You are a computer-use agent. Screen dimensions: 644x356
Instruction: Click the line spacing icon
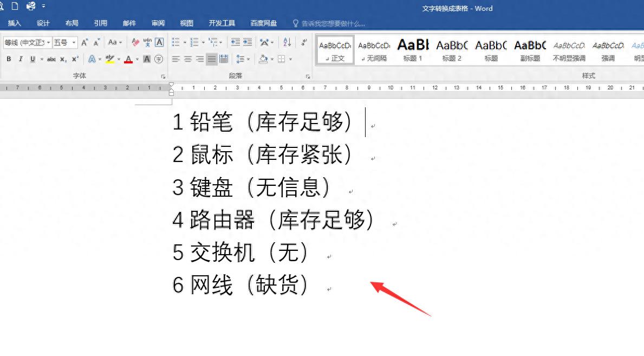tap(240, 59)
